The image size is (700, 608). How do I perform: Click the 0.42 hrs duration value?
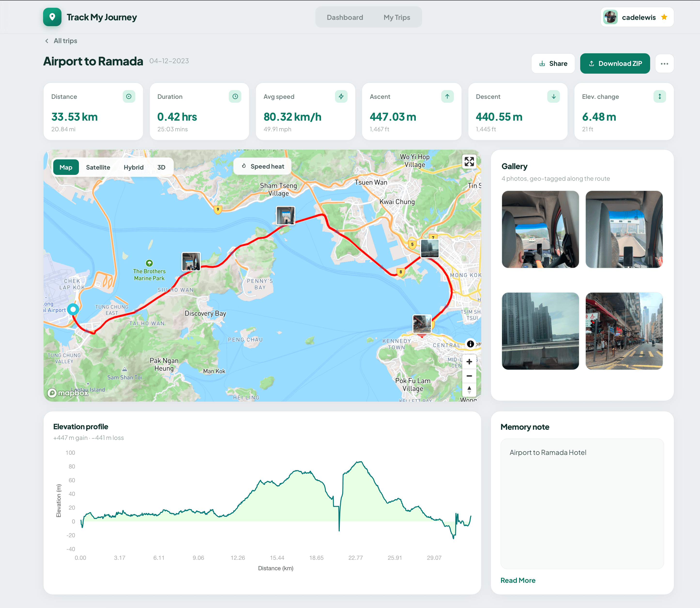point(177,117)
